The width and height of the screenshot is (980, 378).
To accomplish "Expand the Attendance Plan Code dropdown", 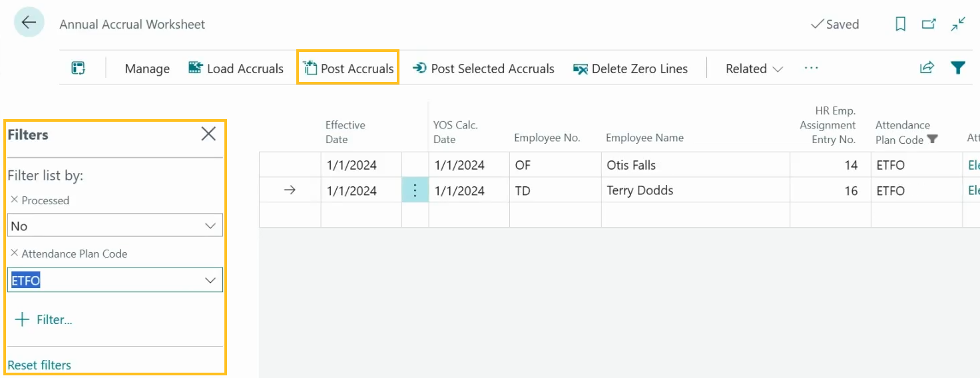I will tap(210, 281).
